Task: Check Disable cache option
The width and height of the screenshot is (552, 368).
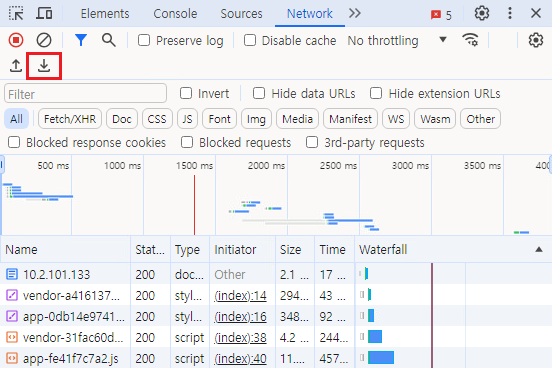Action: coord(250,40)
